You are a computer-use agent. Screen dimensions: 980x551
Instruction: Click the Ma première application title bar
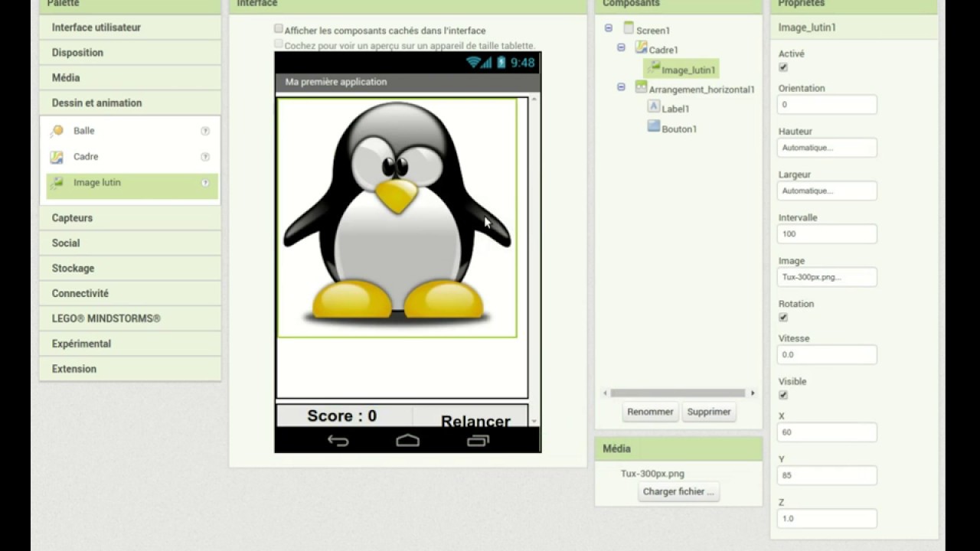coord(408,82)
